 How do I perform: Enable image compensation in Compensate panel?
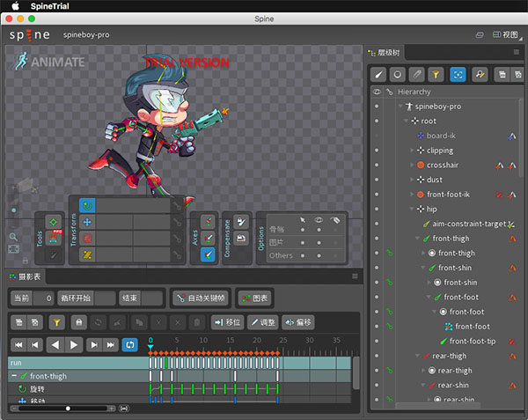click(x=241, y=238)
